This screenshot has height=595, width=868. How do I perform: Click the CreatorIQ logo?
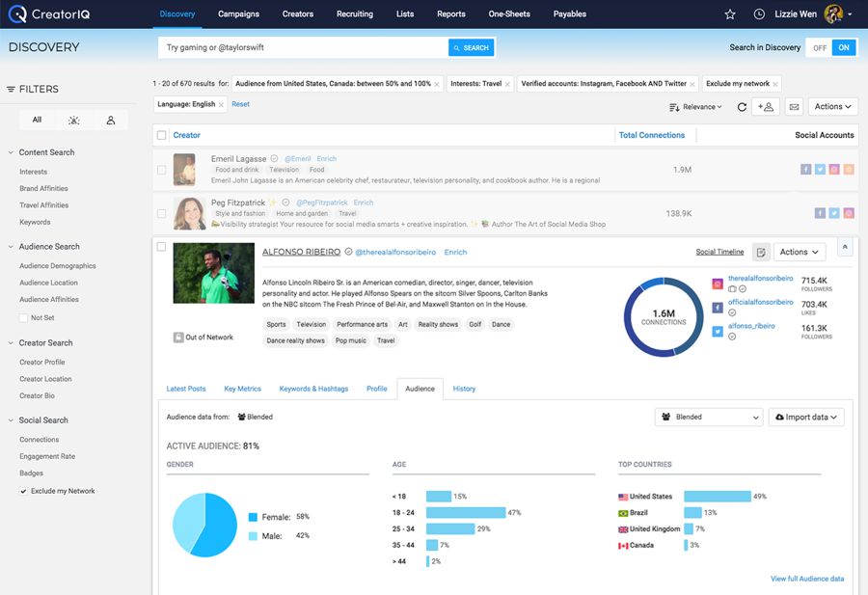[49, 14]
